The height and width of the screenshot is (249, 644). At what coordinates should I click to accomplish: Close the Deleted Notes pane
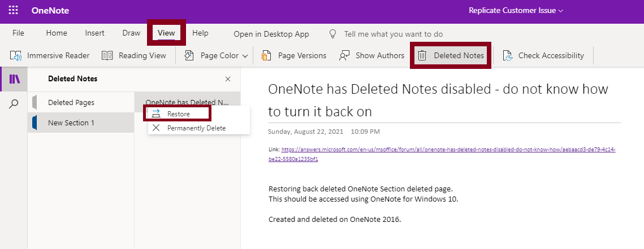228,79
